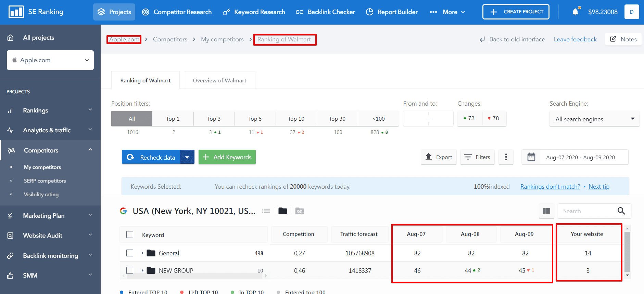Click in the keyword Search field
644x294 pixels.
pos(587,211)
